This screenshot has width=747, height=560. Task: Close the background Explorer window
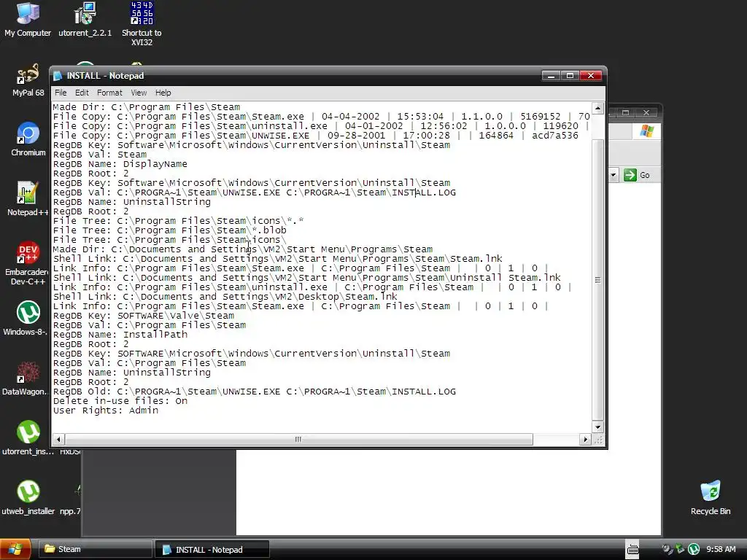(x=646, y=112)
